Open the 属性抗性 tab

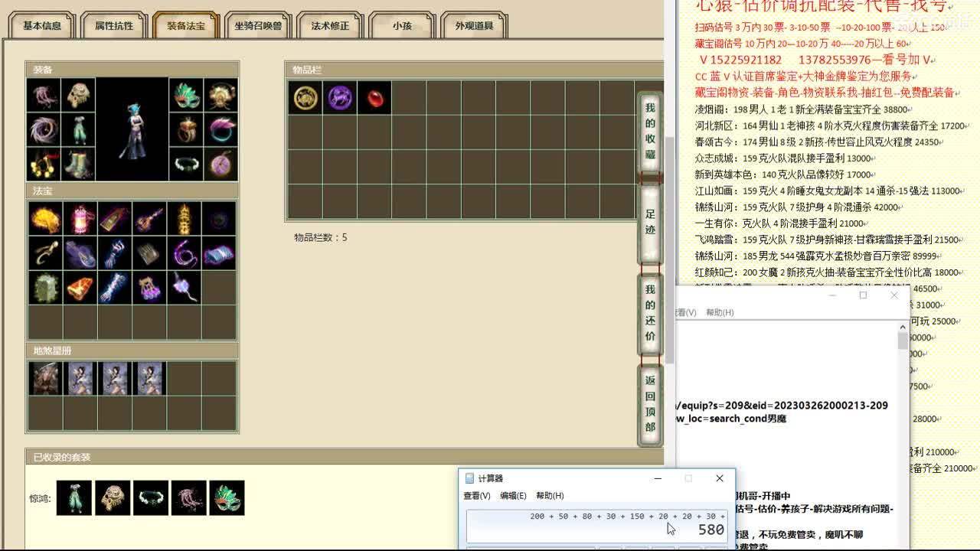point(114,25)
